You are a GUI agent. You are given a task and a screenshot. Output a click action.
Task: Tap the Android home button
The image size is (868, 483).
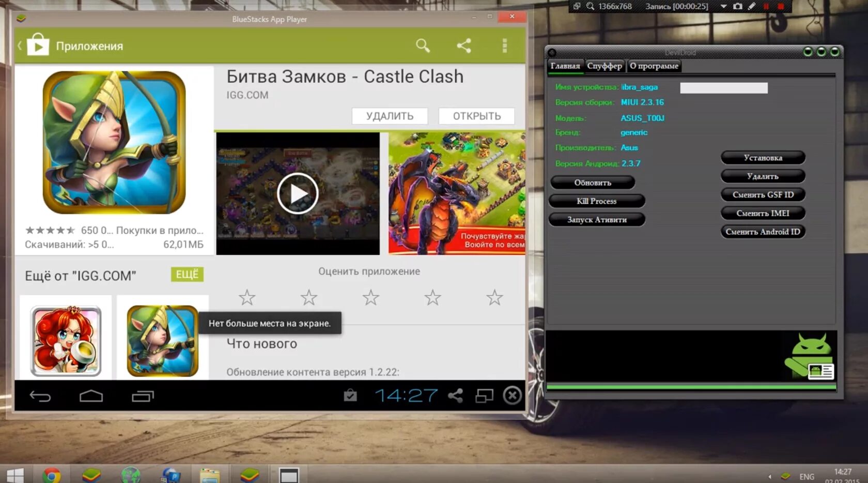(91, 396)
